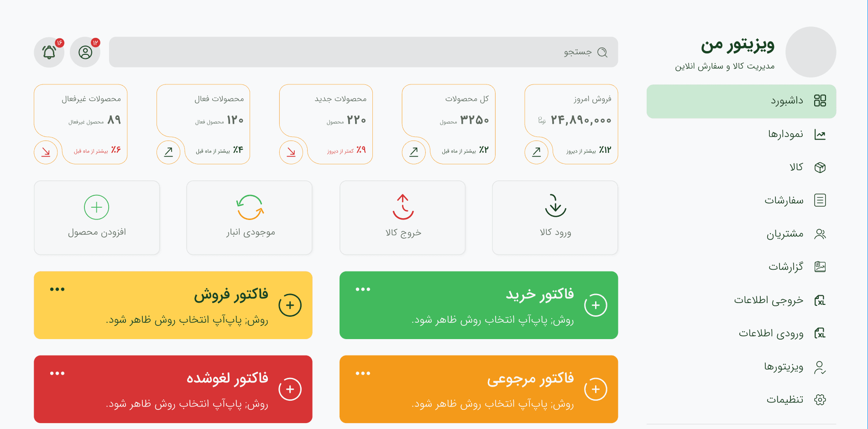Click the down arrow on محصولات جدید card

tap(291, 152)
